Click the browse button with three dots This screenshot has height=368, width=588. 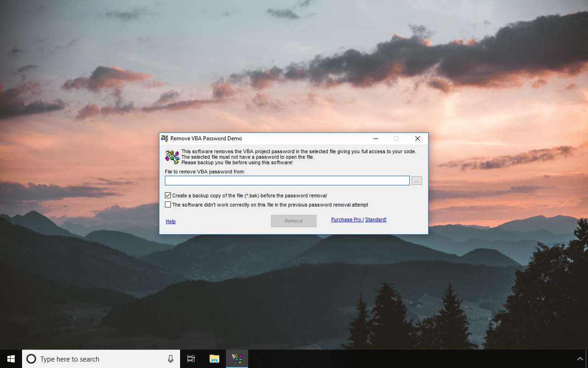pos(417,181)
